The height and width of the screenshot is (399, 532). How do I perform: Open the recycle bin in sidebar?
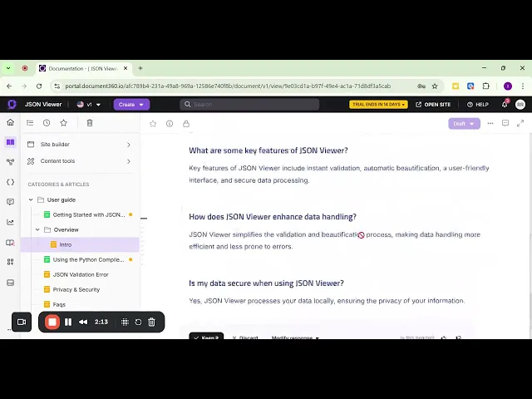(90, 123)
